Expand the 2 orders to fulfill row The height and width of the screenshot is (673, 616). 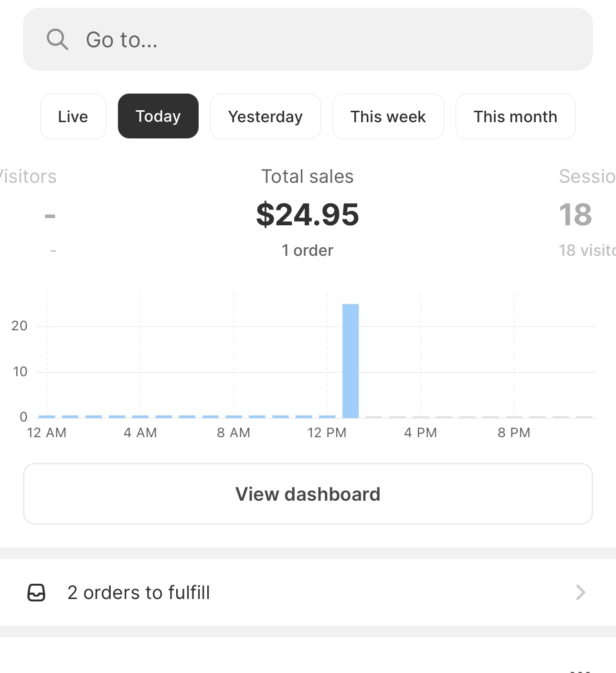[308, 592]
